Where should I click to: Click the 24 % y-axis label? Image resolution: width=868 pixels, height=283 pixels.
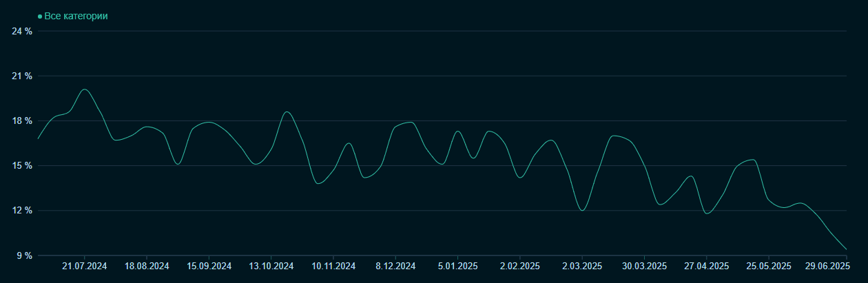(x=22, y=31)
